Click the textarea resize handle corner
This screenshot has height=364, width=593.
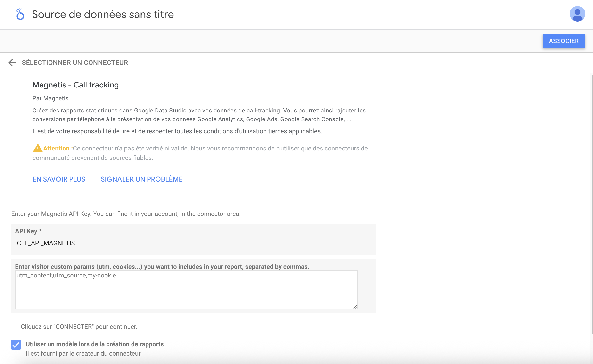click(355, 307)
